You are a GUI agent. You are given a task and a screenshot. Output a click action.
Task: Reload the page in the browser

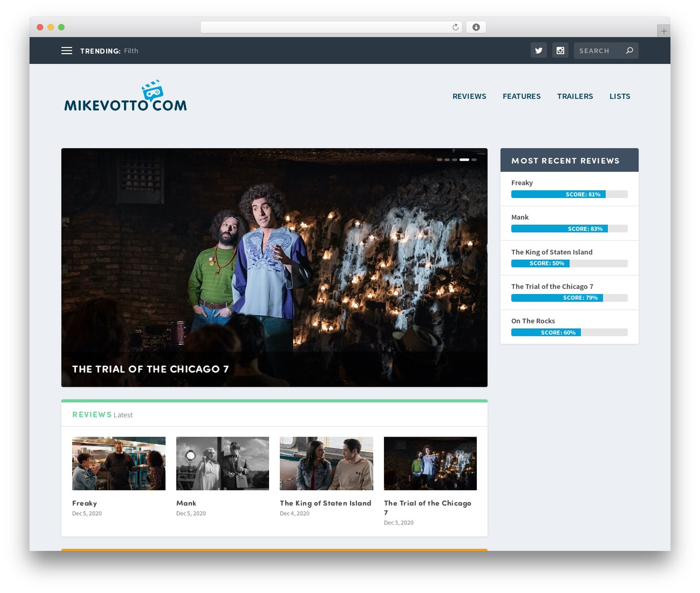(456, 27)
